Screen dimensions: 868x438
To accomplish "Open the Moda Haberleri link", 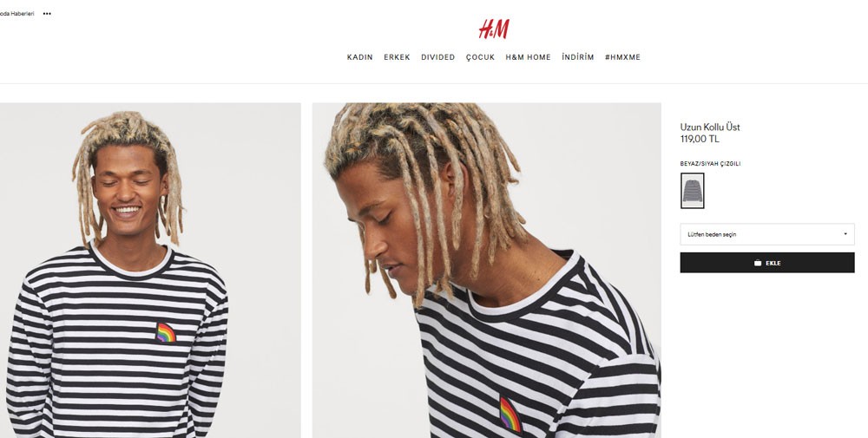I will pos(16,14).
